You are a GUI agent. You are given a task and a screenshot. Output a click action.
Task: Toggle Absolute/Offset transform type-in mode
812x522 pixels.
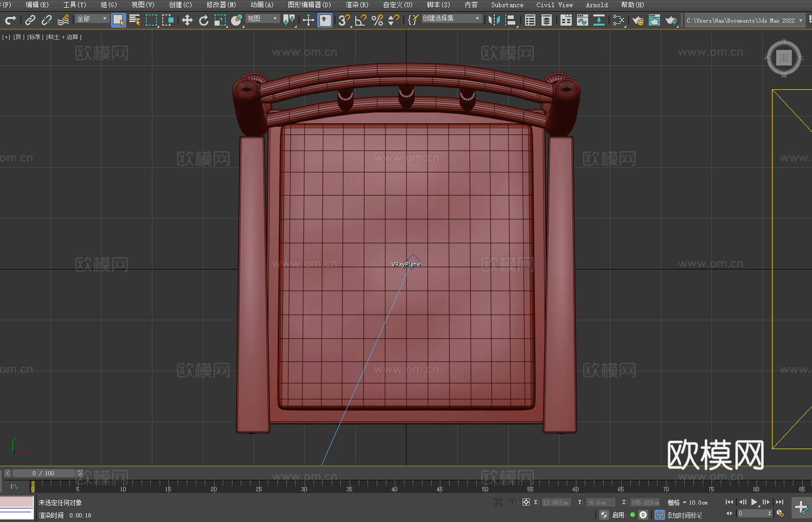click(526, 502)
